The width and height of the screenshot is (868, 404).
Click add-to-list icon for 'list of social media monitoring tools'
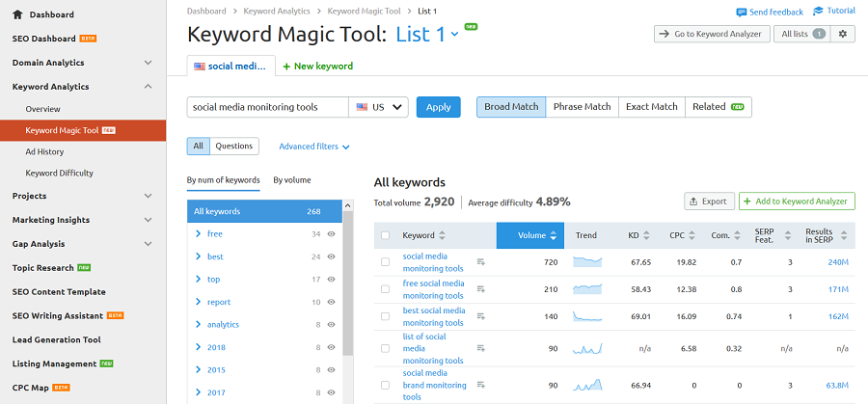point(481,348)
